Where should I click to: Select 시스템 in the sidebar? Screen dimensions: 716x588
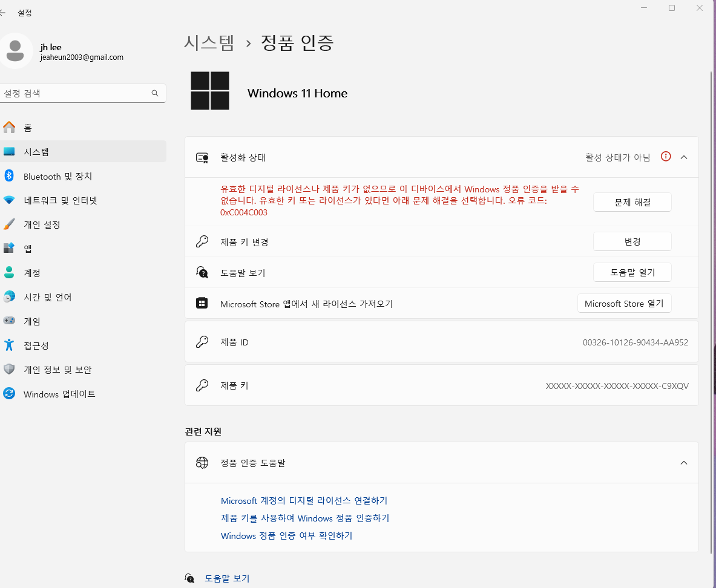(83, 152)
